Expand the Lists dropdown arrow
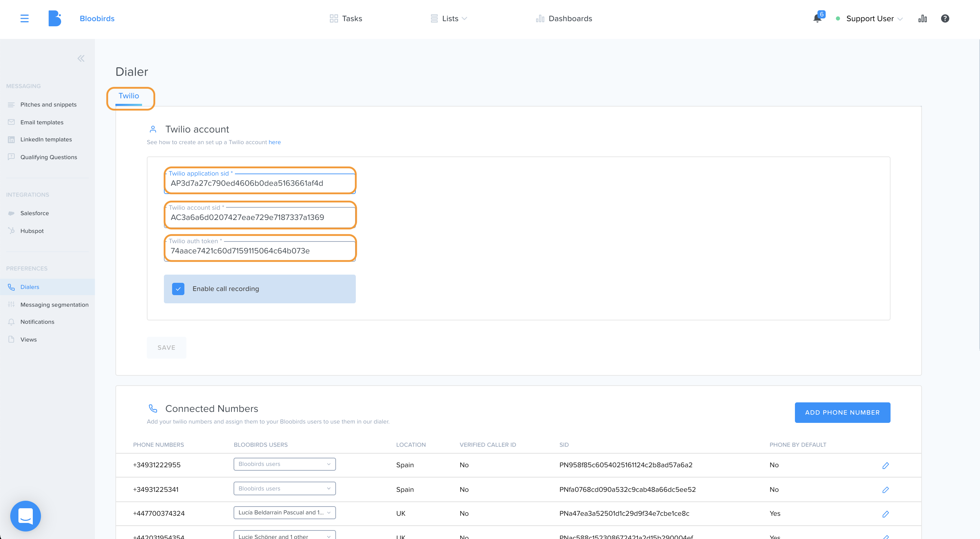Screen dimensions: 980x539 point(464,19)
